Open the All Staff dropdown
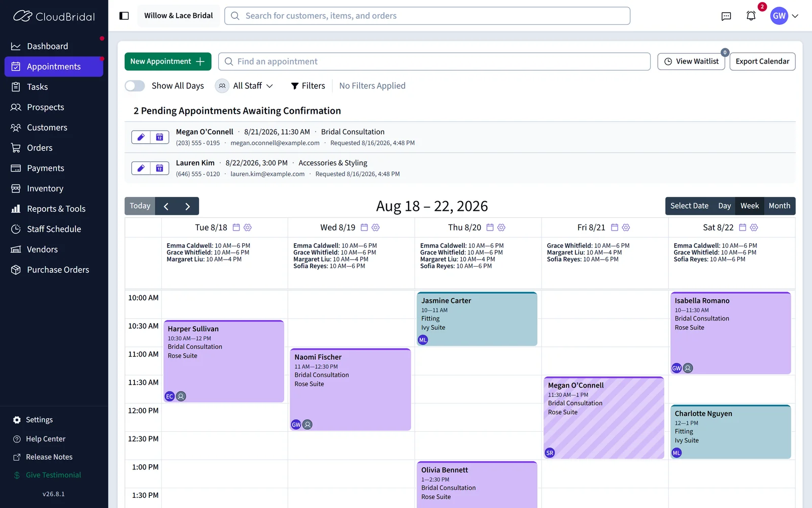This screenshot has height=508, width=812. pyautogui.click(x=244, y=86)
